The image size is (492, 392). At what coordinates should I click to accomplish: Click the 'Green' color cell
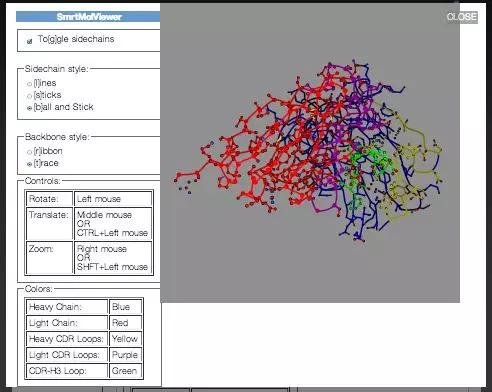(x=126, y=371)
